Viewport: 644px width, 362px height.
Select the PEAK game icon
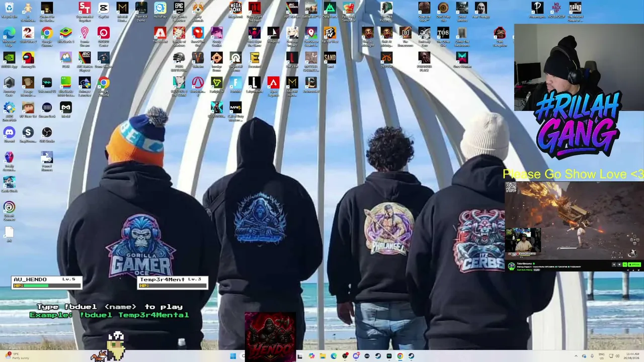click(x=66, y=60)
